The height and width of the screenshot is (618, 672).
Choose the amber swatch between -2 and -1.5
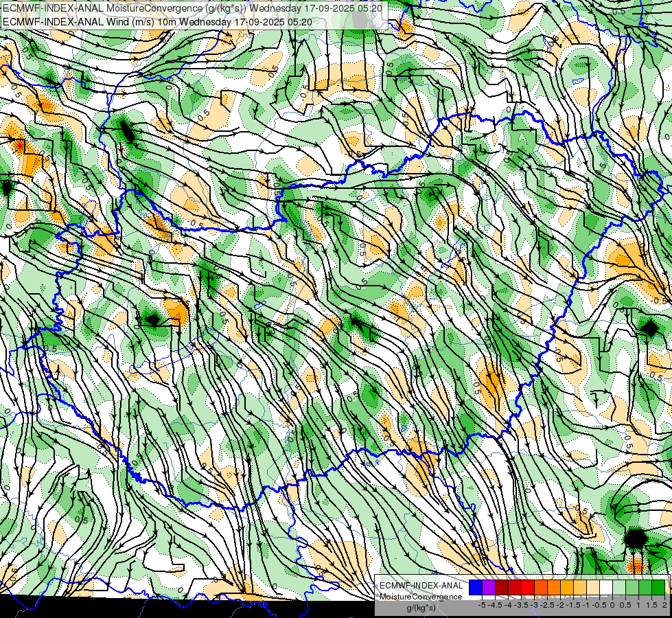pos(567,588)
